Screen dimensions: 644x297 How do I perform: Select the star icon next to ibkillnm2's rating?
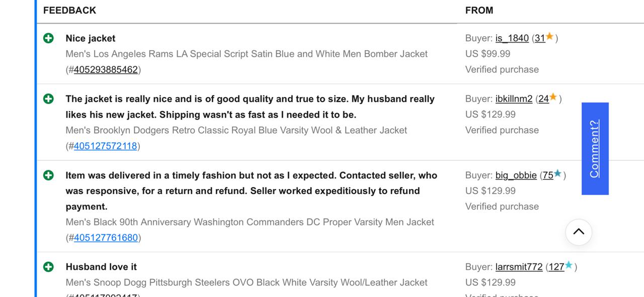pos(552,97)
